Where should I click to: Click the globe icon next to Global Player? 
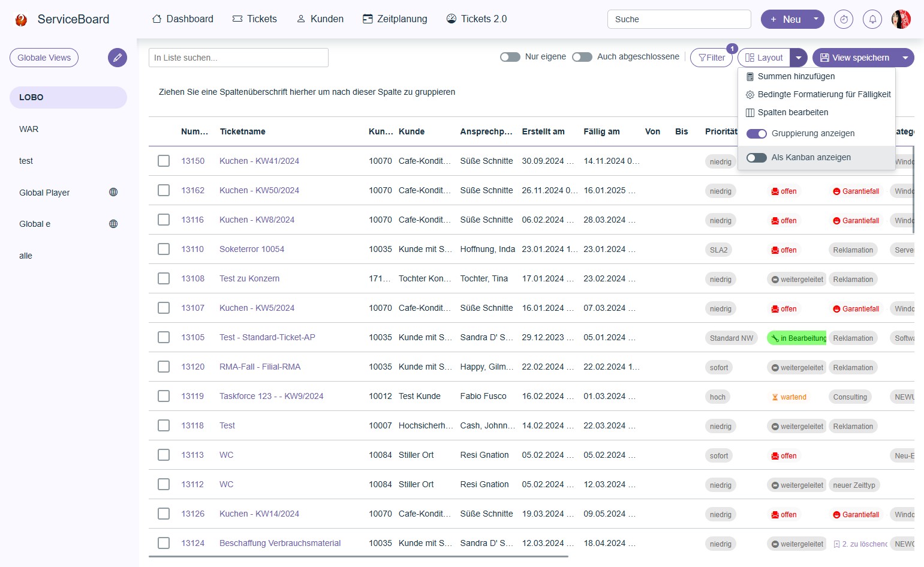[113, 193]
